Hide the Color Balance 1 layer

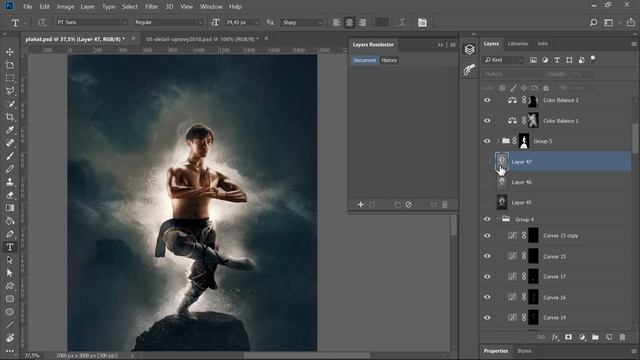coord(487,121)
